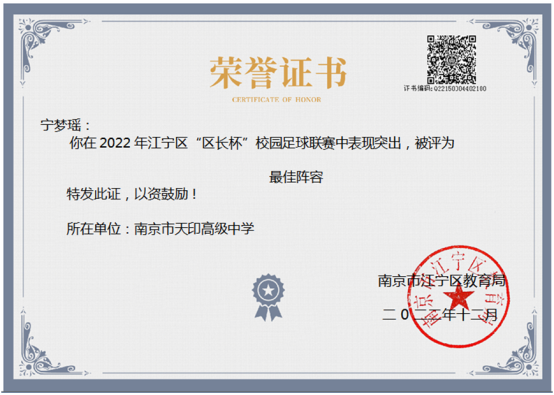
Task: Select the award text 最佳阵容
Action: (x=296, y=177)
